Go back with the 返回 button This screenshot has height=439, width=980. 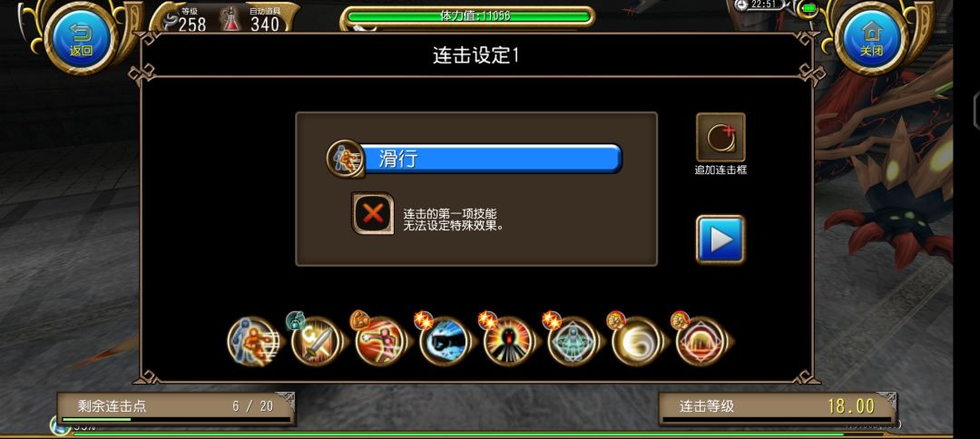point(81,38)
